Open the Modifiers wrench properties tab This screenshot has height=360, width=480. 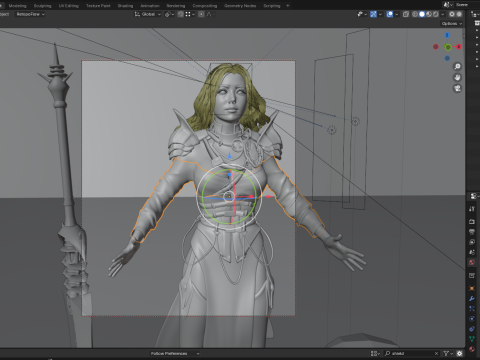point(472,299)
